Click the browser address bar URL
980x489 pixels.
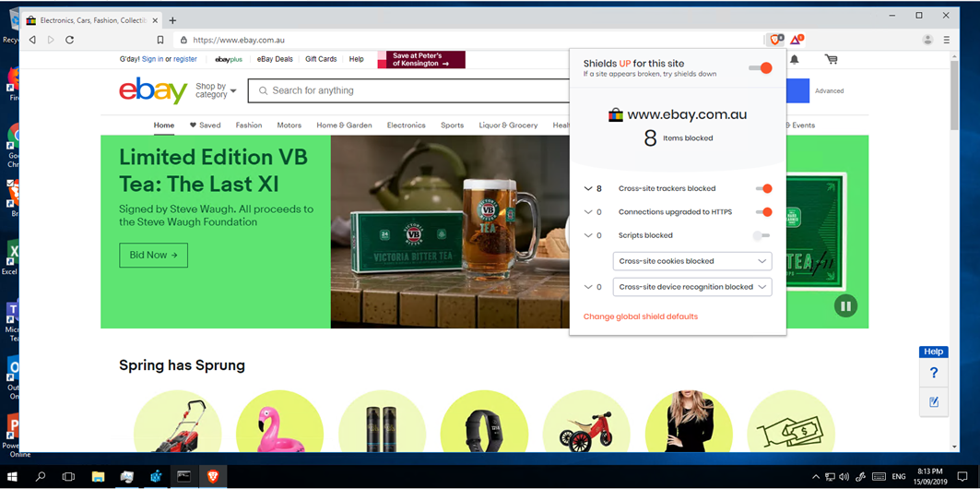pos(239,40)
